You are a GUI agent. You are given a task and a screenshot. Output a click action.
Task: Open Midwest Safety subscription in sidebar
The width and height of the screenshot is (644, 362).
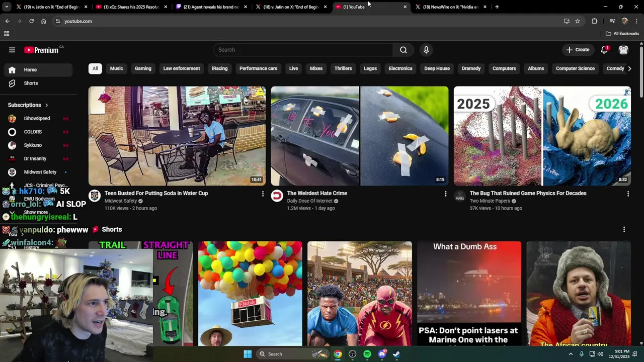pos(38,172)
